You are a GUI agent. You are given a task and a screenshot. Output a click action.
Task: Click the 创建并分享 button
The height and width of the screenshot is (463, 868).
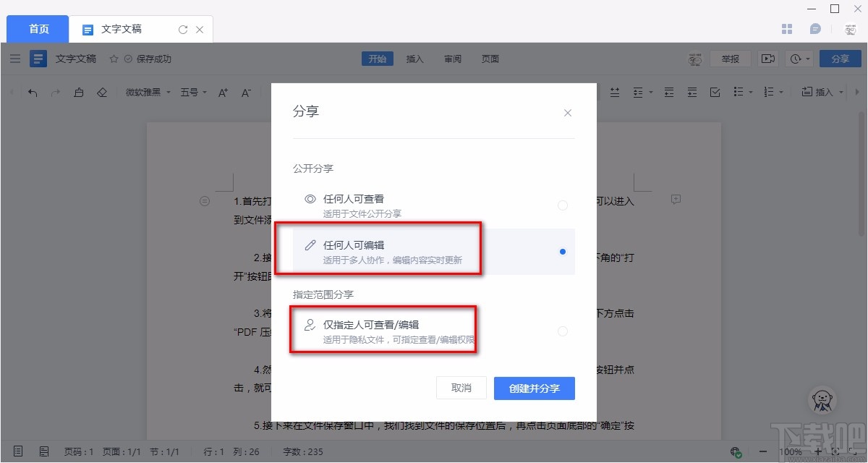pos(534,388)
